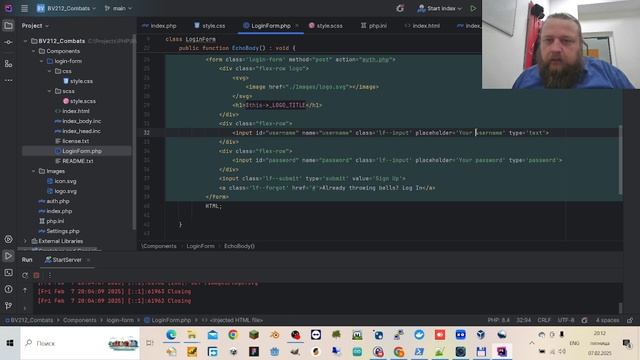Show more tool windows ellipsis
640x360 pixels.
[x=8, y=80]
